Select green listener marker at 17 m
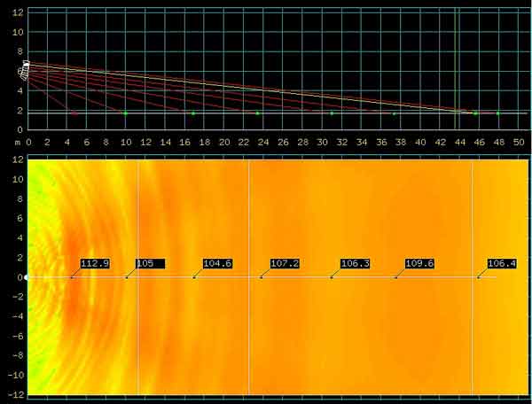532x404 pixels. point(193,113)
